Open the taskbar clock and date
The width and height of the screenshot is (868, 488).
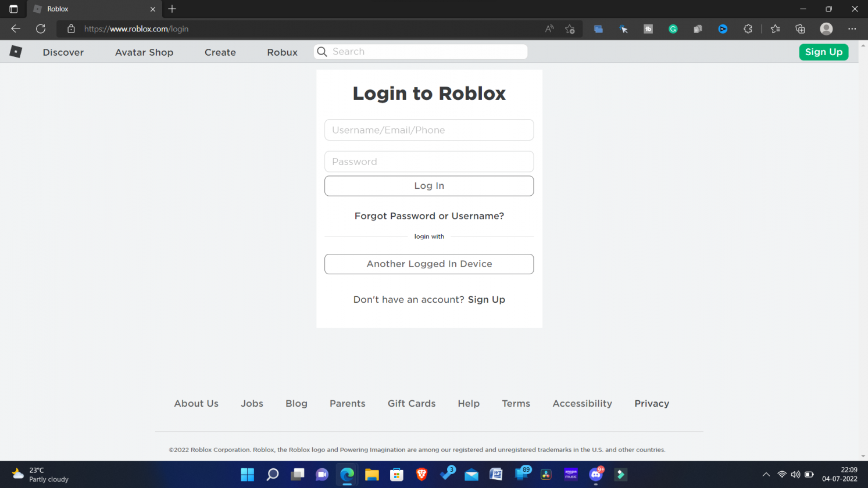pos(840,475)
